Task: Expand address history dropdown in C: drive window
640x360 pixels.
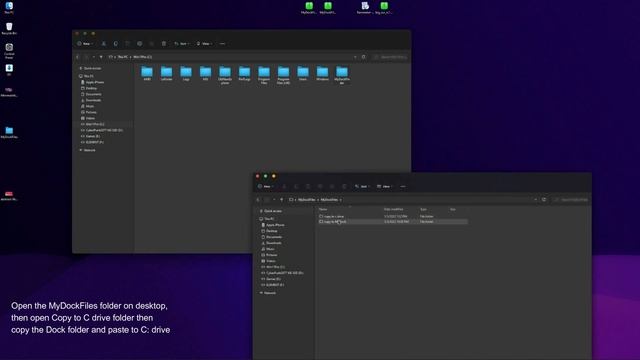Action: [355, 57]
